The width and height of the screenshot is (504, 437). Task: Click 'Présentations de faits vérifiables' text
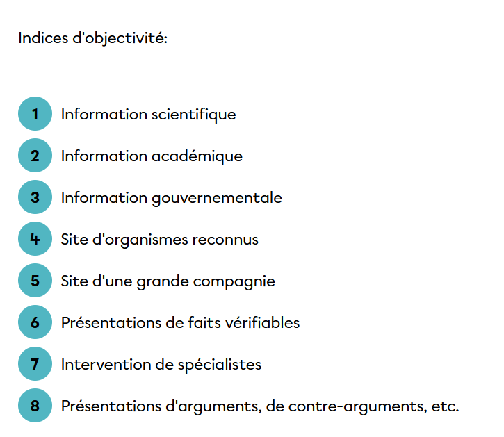pos(180,322)
